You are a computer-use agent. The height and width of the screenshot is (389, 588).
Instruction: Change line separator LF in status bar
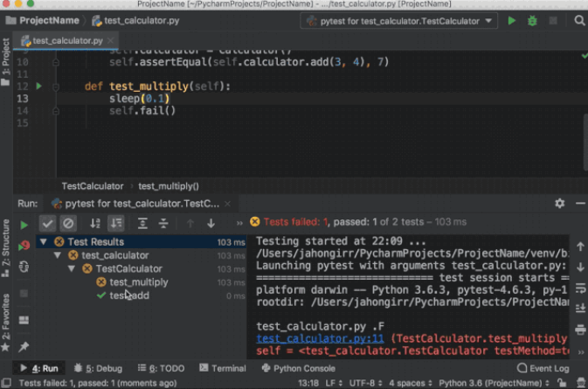pos(334,383)
